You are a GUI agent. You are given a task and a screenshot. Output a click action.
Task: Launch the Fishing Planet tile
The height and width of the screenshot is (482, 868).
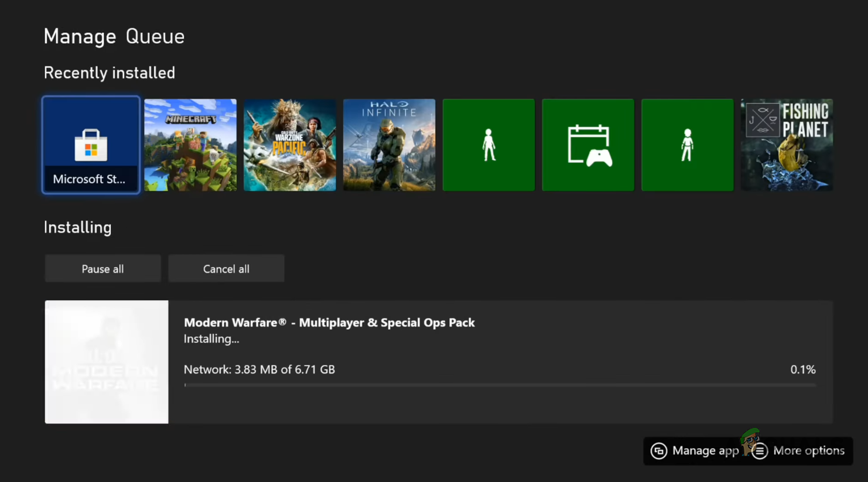click(787, 145)
